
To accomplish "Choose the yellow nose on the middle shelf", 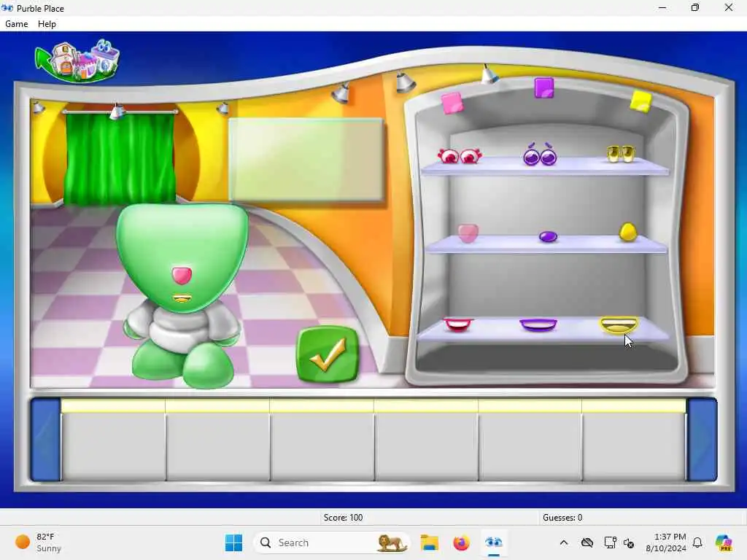I will click(628, 233).
